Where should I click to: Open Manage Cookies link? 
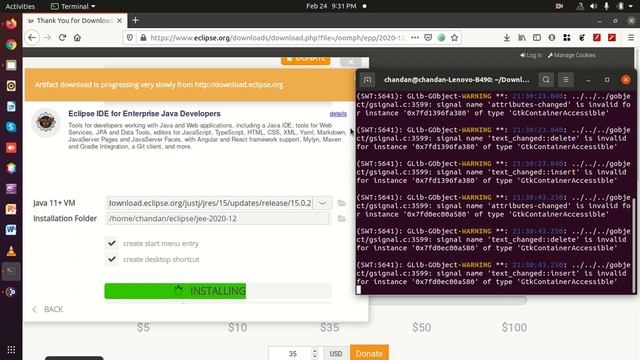pyautogui.click(x=571, y=55)
